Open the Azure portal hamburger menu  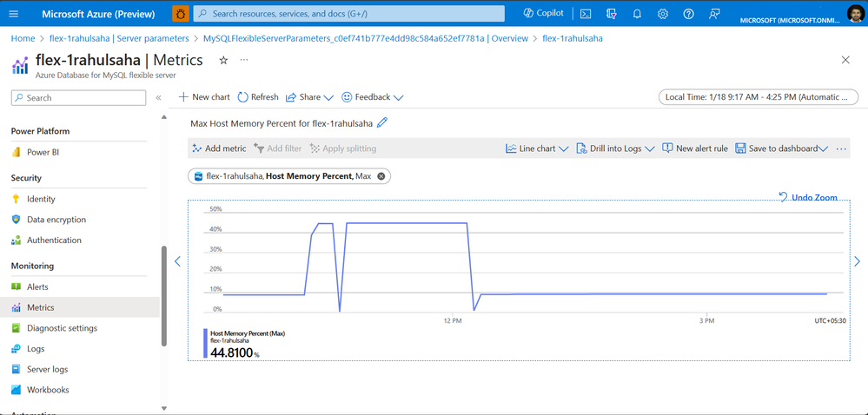pos(14,13)
